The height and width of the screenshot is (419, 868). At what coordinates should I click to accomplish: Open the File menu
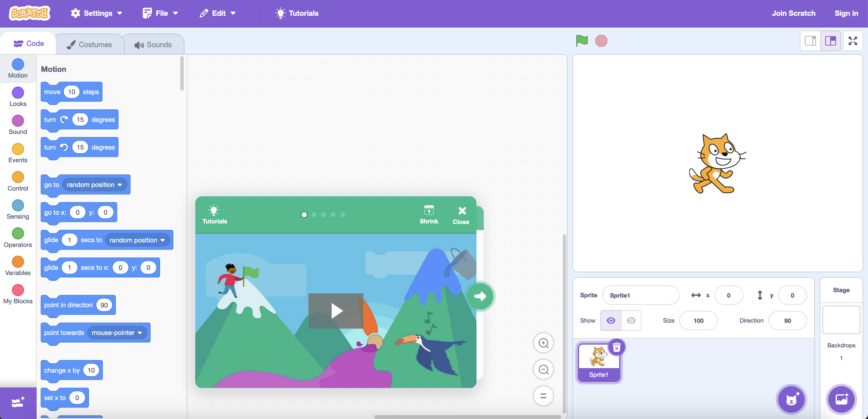(160, 13)
